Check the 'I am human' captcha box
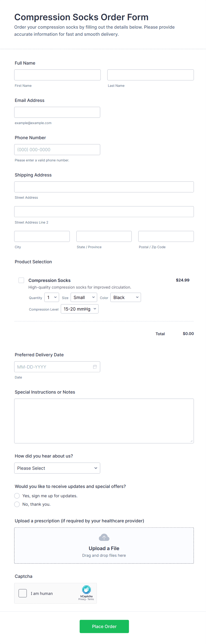The height and width of the screenshot is (644, 206). pos(23,593)
